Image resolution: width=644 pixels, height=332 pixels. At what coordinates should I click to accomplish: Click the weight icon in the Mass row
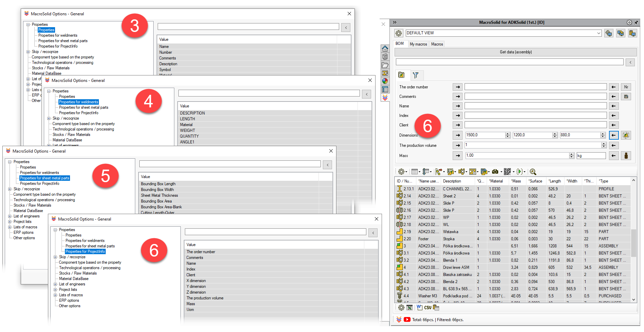[626, 156]
